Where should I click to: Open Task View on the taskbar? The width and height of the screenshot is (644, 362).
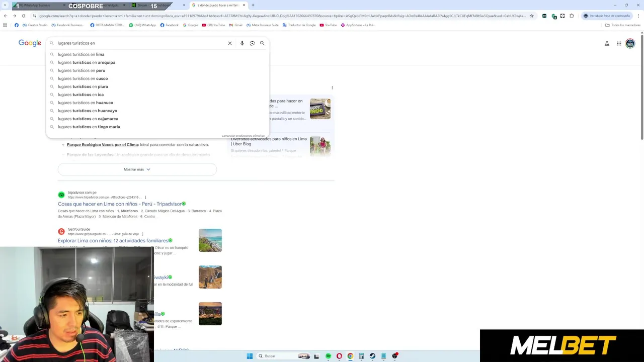(x=316, y=356)
